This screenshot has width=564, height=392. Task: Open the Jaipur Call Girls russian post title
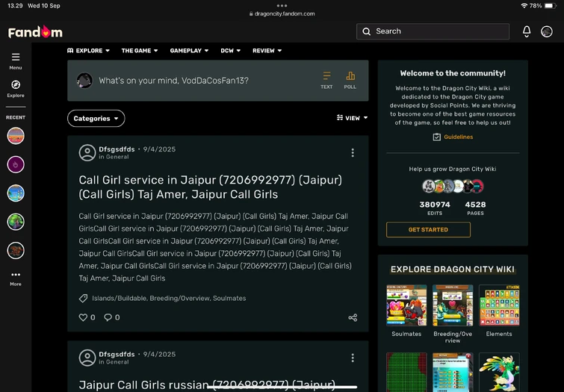(x=207, y=385)
